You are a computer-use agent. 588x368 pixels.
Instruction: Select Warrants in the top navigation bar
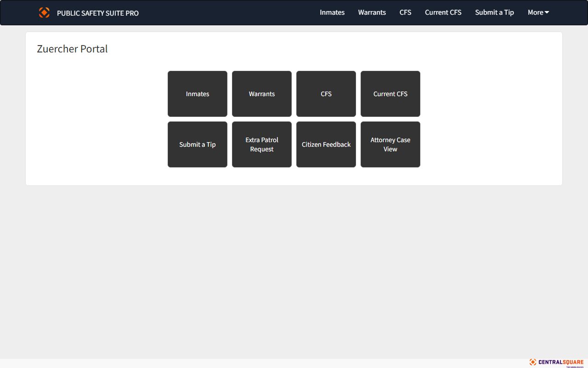click(372, 12)
